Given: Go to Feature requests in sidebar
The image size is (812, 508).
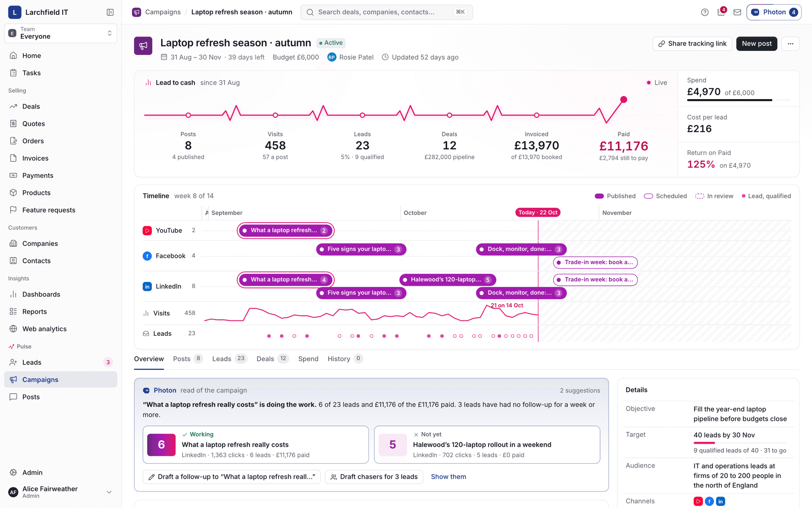Looking at the screenshot, I should click(60, 210).
